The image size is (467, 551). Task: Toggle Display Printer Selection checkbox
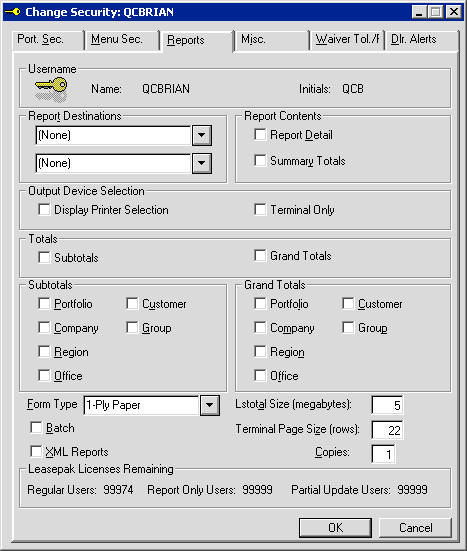coord(44,209)
